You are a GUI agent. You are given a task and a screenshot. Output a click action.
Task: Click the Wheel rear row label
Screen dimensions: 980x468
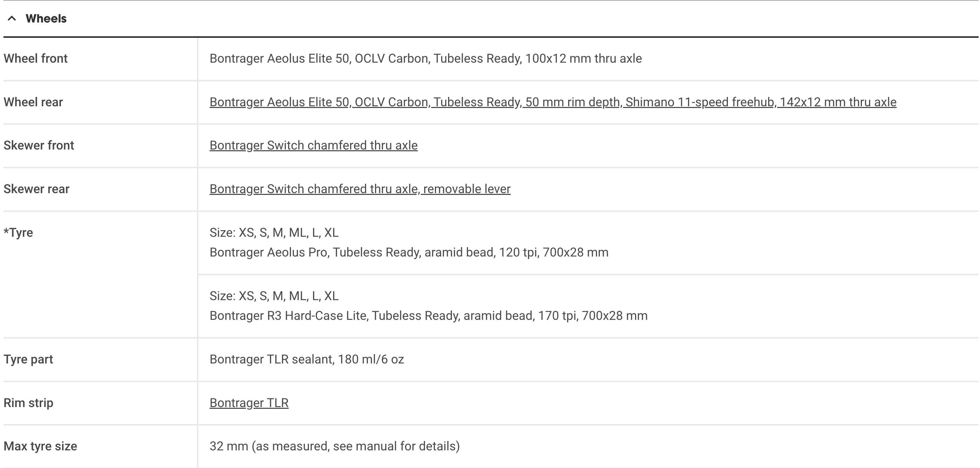[x=33, y=102]
